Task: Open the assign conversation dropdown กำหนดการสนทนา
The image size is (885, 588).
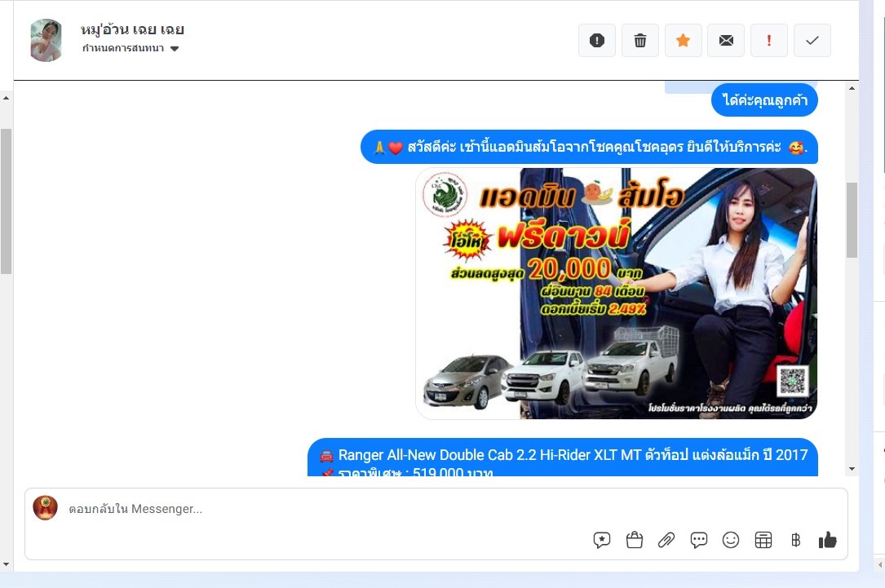Action: coord(131,49)
